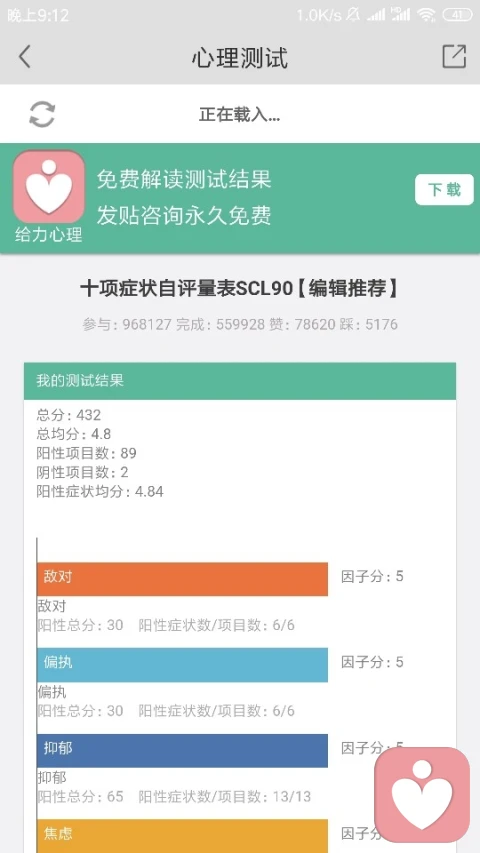Tap the 总分: 432 score line
This screenshot has height=853, width=480.
click(69, 415)
